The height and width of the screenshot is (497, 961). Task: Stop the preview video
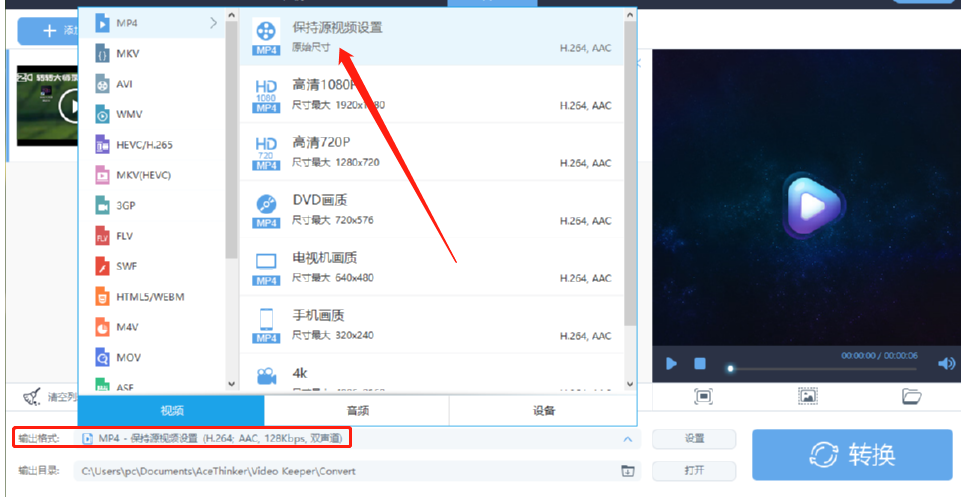pos(700,364)
